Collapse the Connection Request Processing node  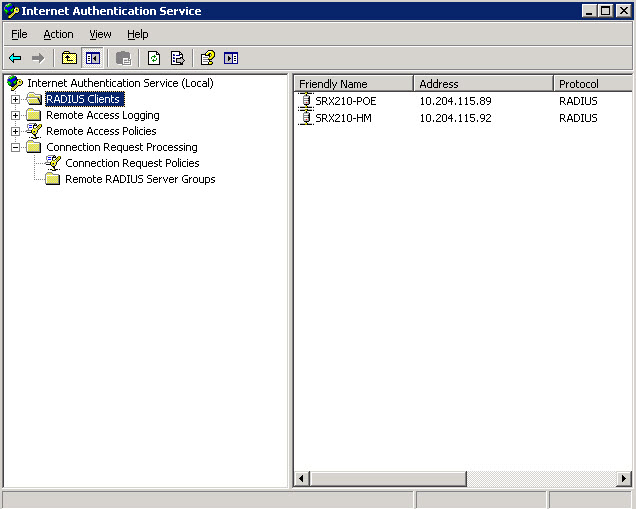coord(15,147)
